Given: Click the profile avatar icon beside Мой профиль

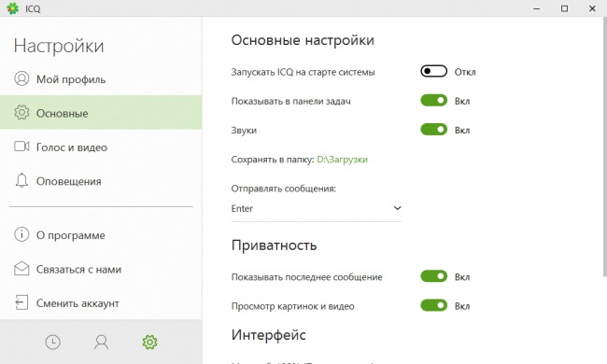Looking at the screenshot, I should 21,78.
